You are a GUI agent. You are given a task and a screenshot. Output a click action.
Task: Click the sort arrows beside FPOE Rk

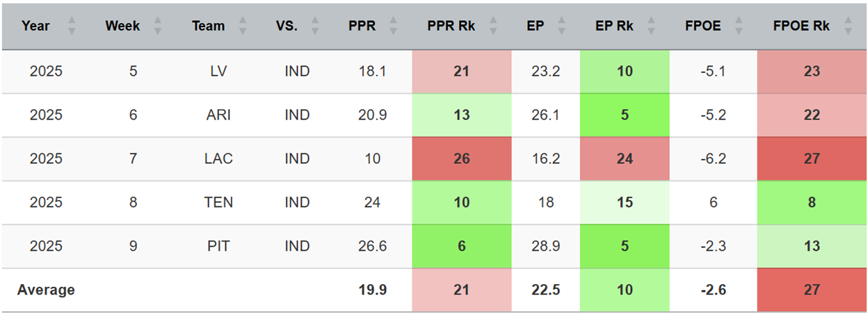[x=848, y=26]
